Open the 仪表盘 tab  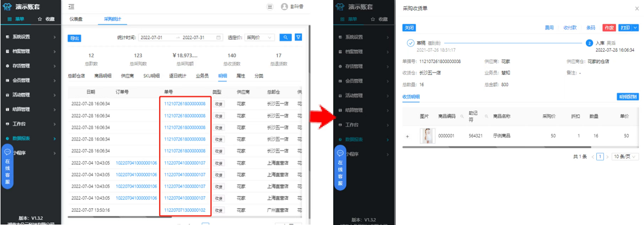[x=76, y=19]
